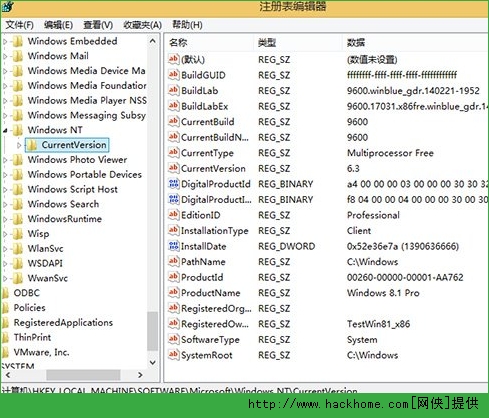Viewport: 489px width, 418px height.
Task: Expand the WindowsRuntime tree node
Action: 5,219
